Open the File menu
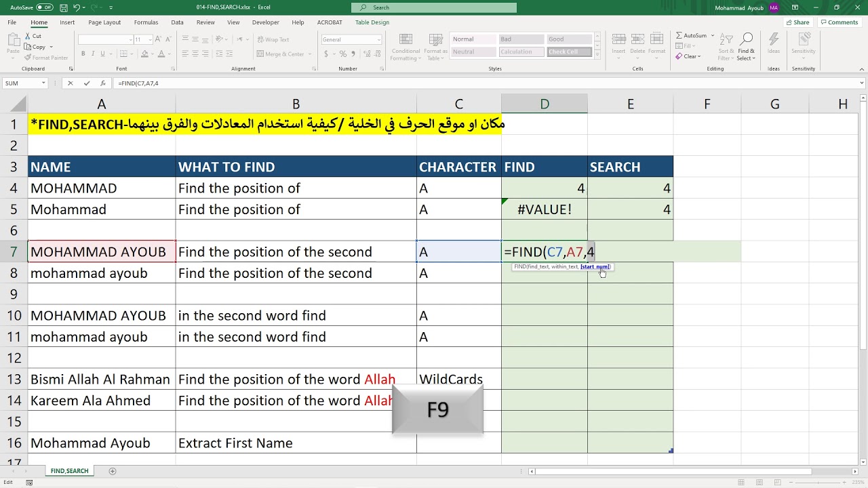 pos(12,22)
